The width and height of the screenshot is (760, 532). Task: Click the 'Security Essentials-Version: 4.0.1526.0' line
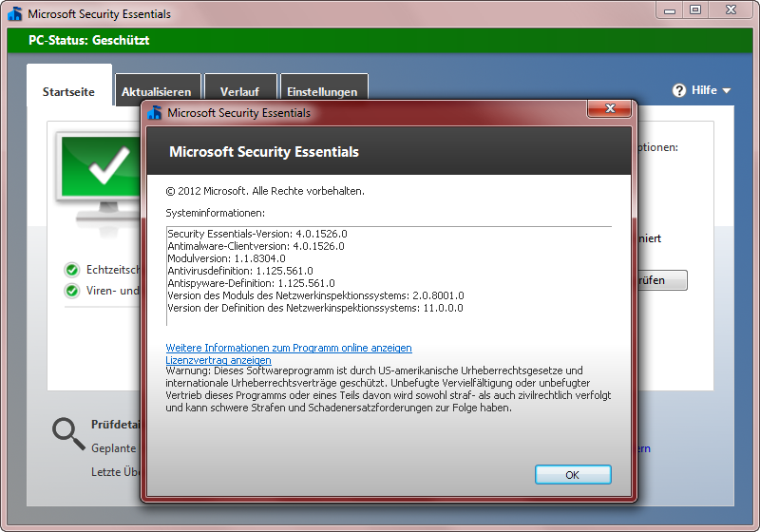coord(257,234)
